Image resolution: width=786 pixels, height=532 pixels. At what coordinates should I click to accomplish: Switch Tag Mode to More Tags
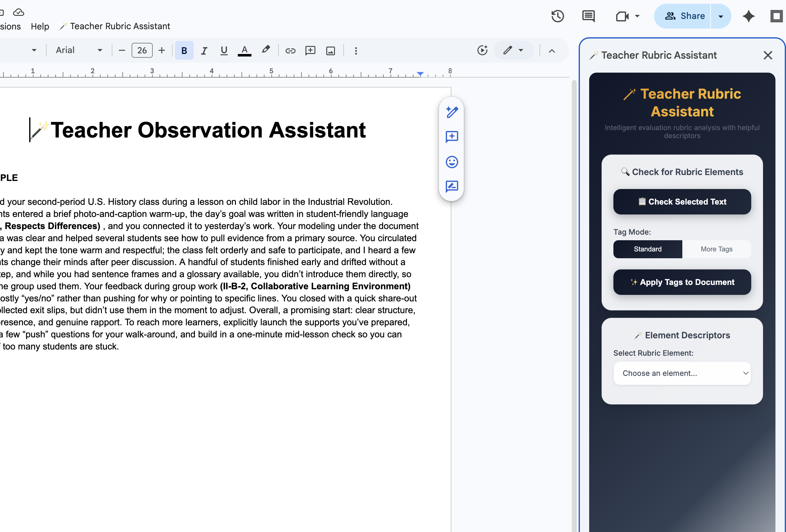coord(716,249)
